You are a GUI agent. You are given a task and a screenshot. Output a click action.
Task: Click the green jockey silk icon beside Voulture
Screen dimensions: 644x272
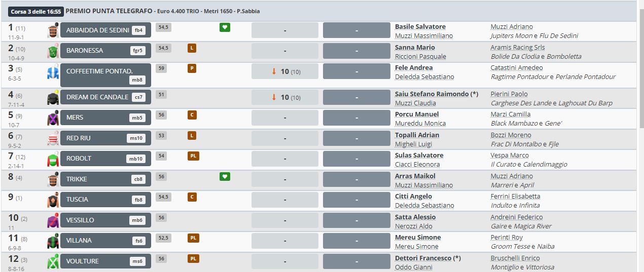pos(53,261)
